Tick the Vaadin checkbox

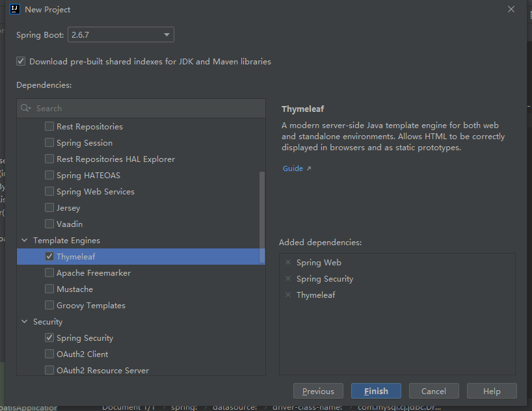point(49,224)
